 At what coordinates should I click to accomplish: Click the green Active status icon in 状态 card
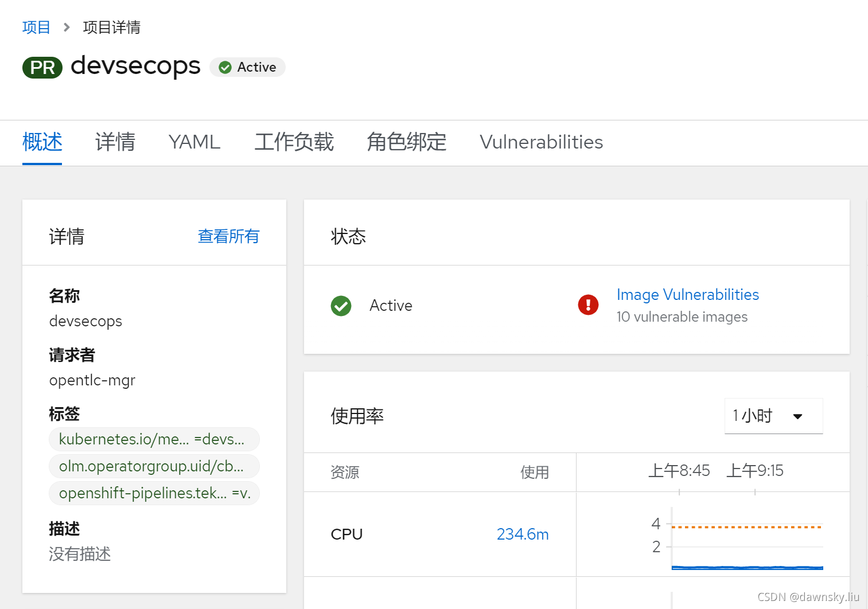point(341,306)
